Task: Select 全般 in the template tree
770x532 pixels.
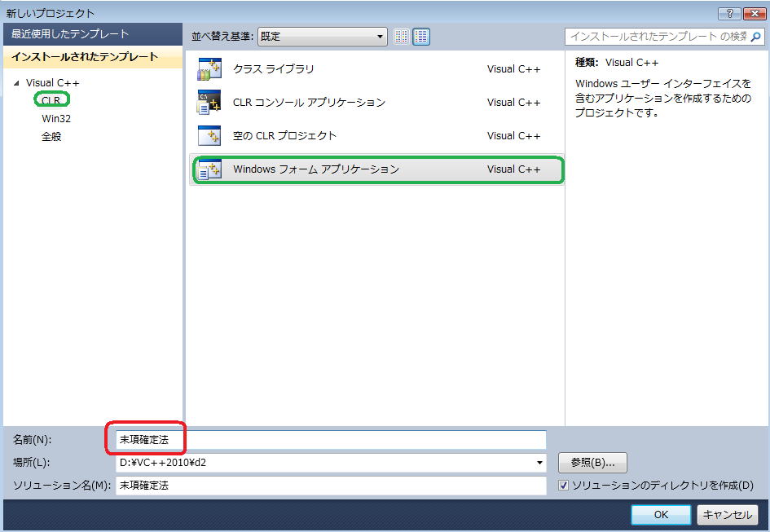Action: [51, 137]
